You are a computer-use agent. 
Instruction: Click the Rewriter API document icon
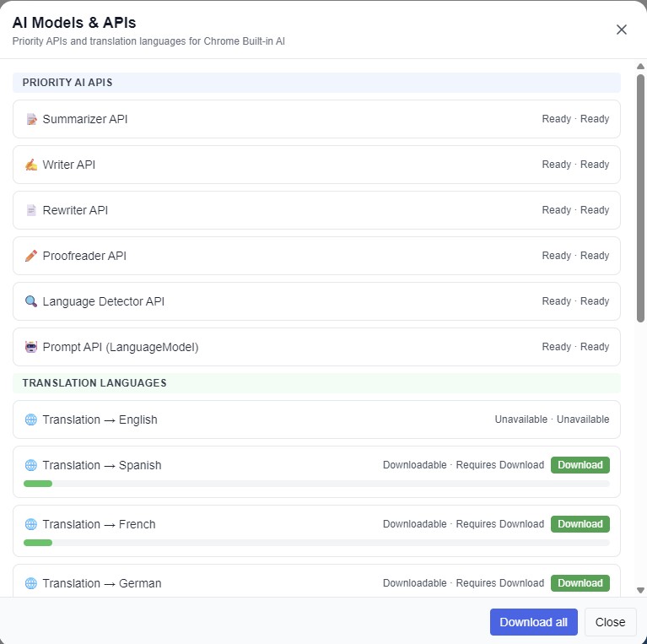[31, 210]
